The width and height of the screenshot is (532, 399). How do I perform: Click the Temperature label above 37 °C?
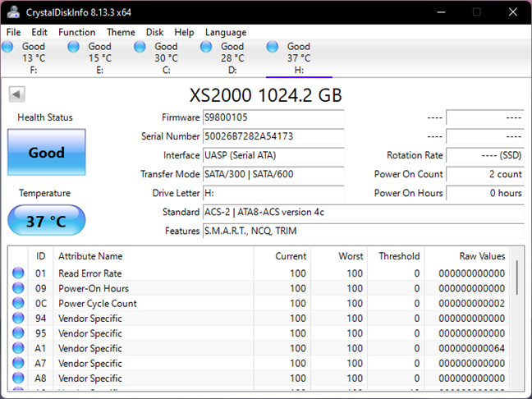45,193
